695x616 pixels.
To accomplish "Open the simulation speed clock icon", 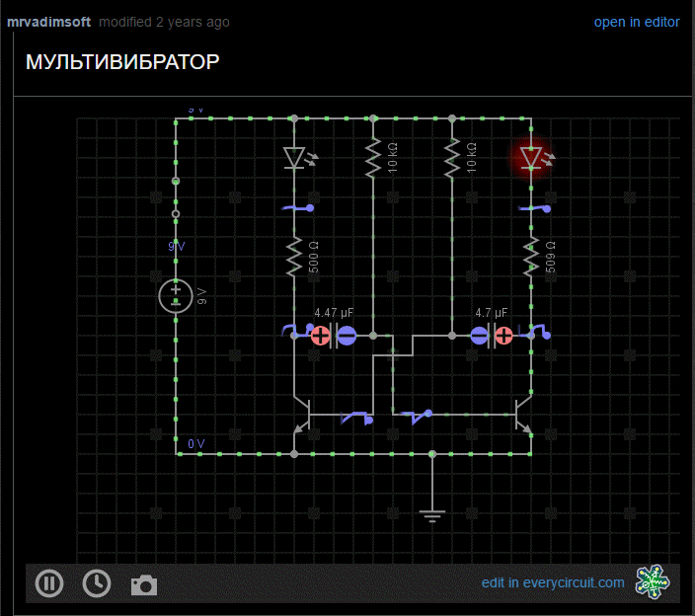I will (x=97, y=583).
